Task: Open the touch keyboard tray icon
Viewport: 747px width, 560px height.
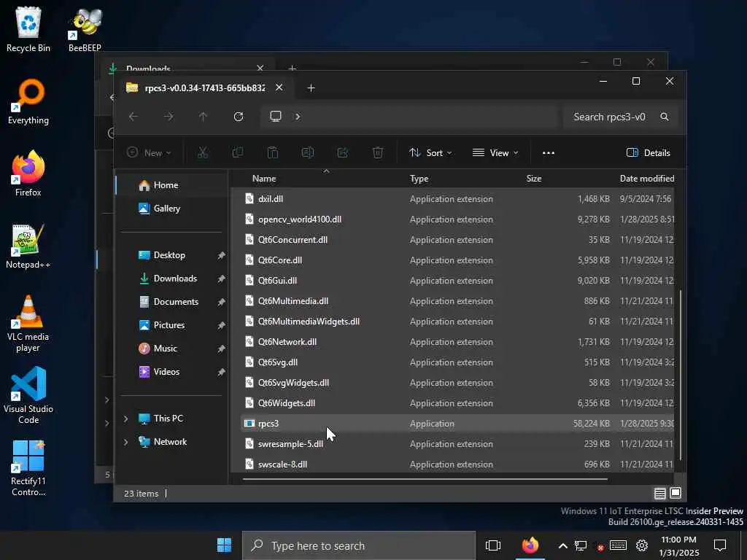Action: point(618,545)
